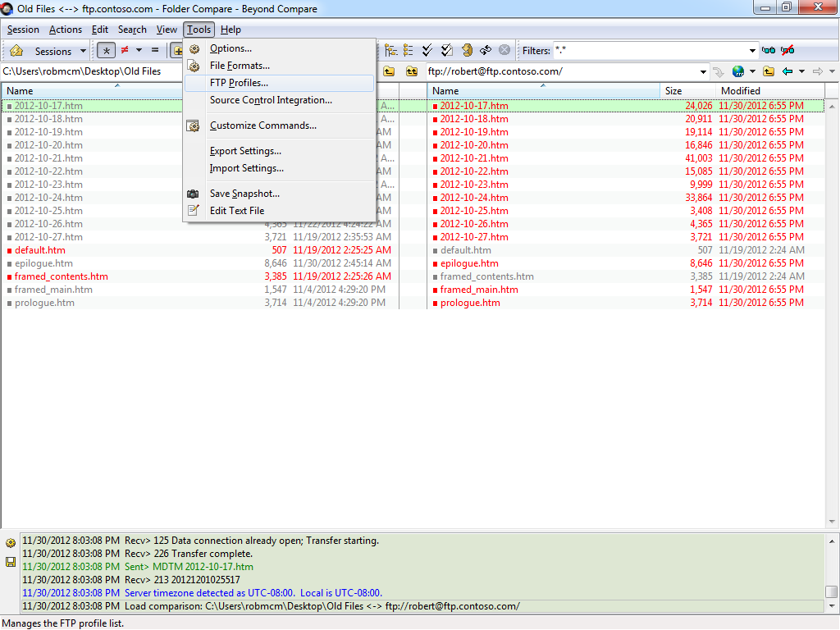Click the save log disk icon

coord(11,562)
